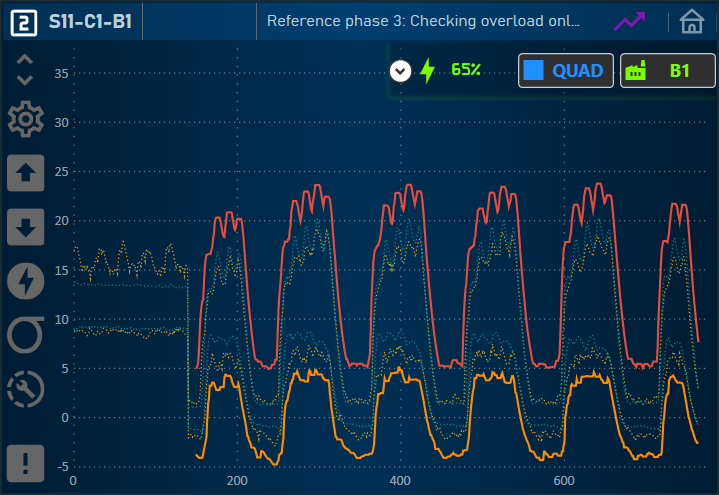Click the up arrow button in sidebar
The image size is (719, 495).
pyautogui.click(x=26, y=173)
